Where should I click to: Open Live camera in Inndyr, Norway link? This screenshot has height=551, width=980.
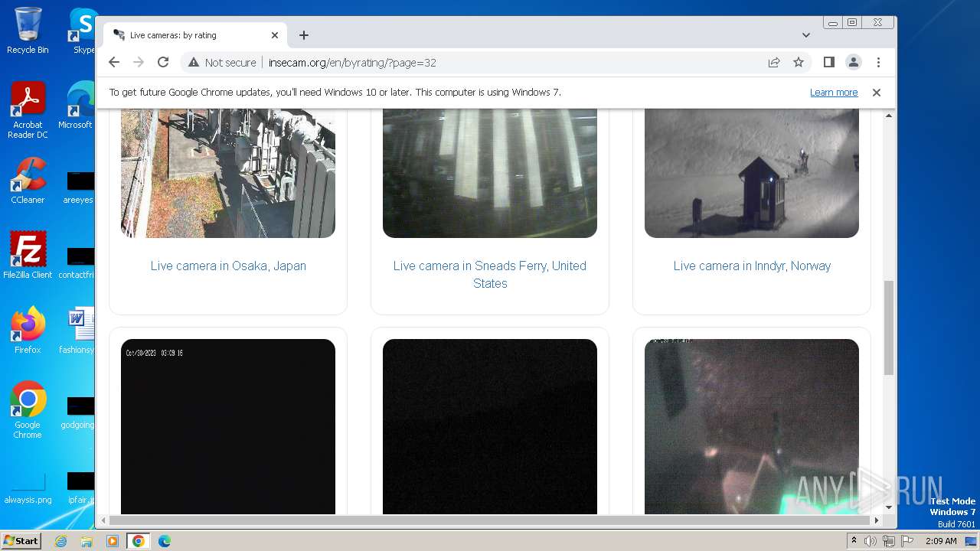point(752,266)
